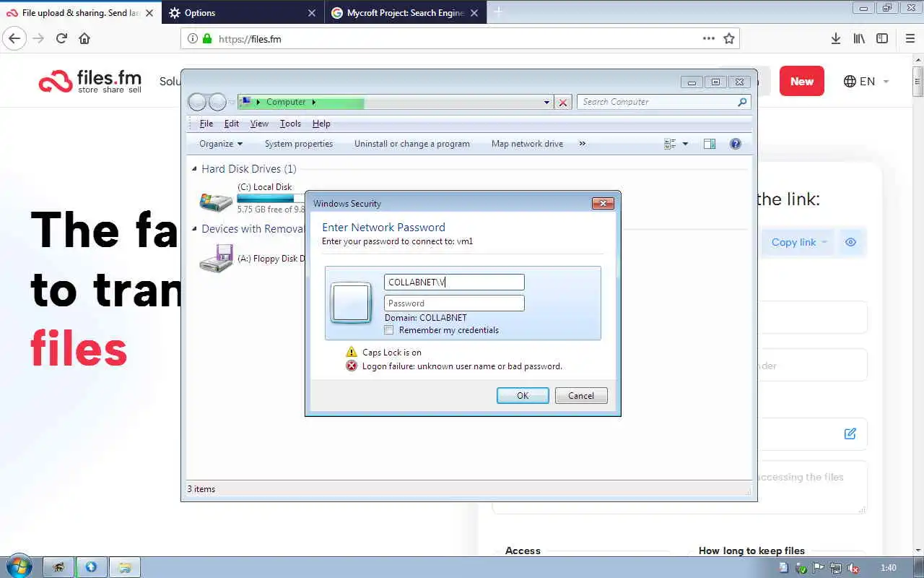924x578 pixels.
Task: Open Explorer address bar history dropdown
Action: point(546,102)
